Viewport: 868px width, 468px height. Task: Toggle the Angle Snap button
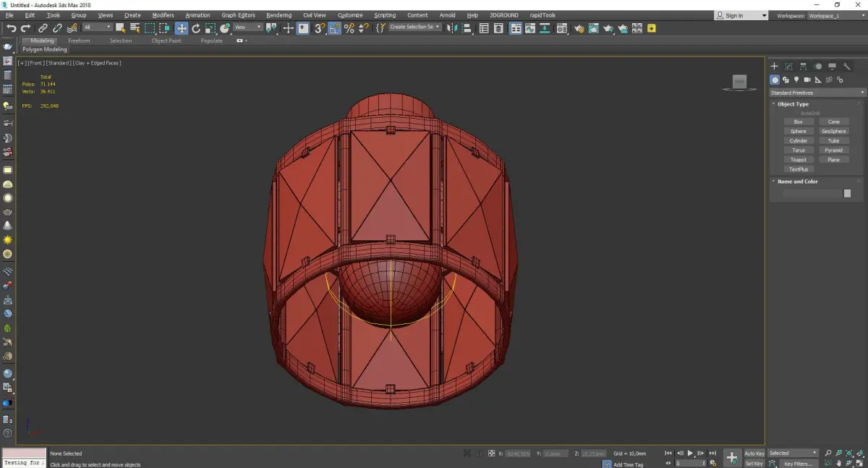click(334, 28)
